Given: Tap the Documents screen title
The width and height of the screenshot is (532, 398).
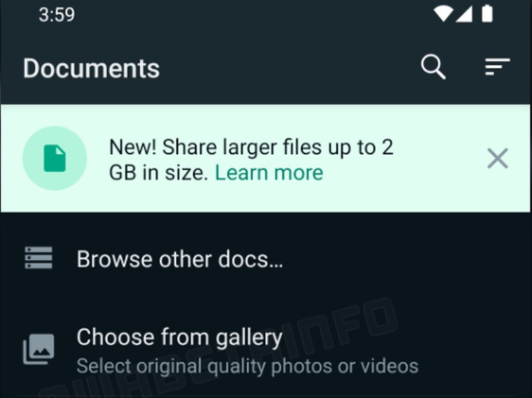Looking at the screenshot, I should pyautogui.click(x=91, y=68).
